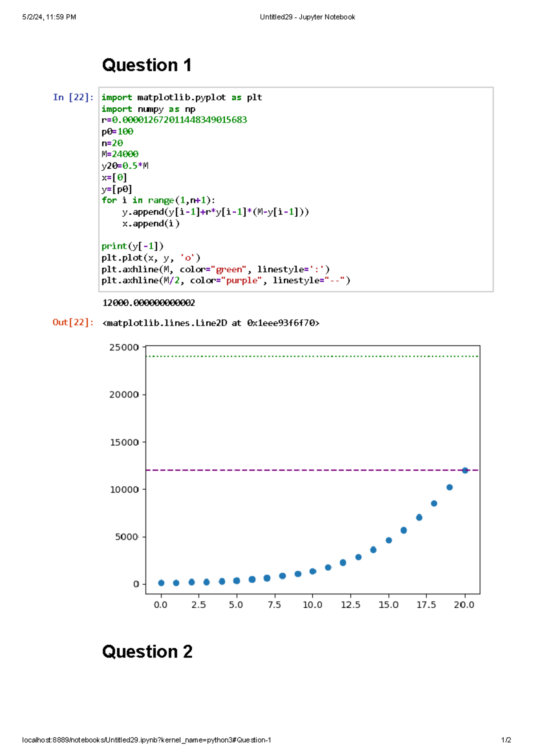Click the y-axis tick label 25000

pos(124,348)
